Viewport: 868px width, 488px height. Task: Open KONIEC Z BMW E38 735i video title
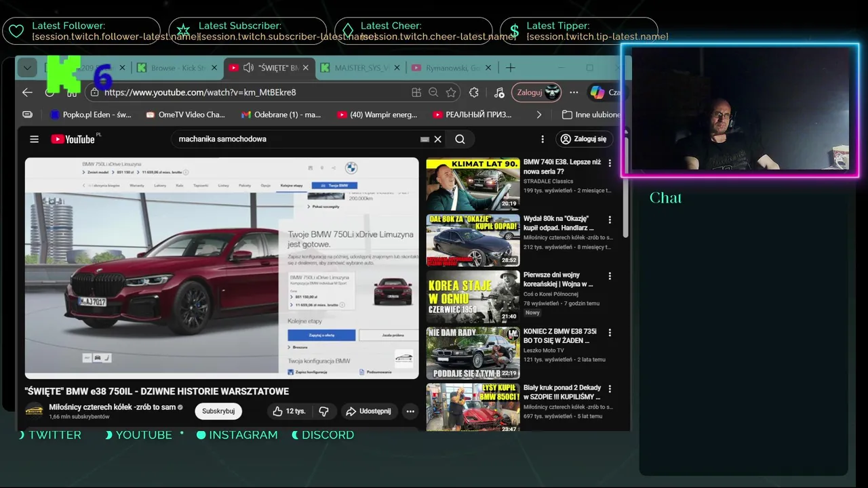560,336
